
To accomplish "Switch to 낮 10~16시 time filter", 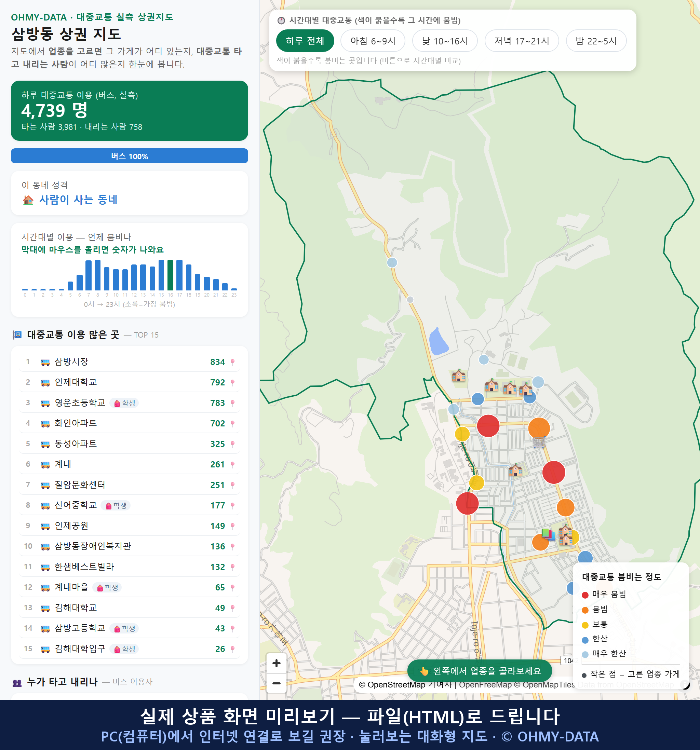I will 445,41.
